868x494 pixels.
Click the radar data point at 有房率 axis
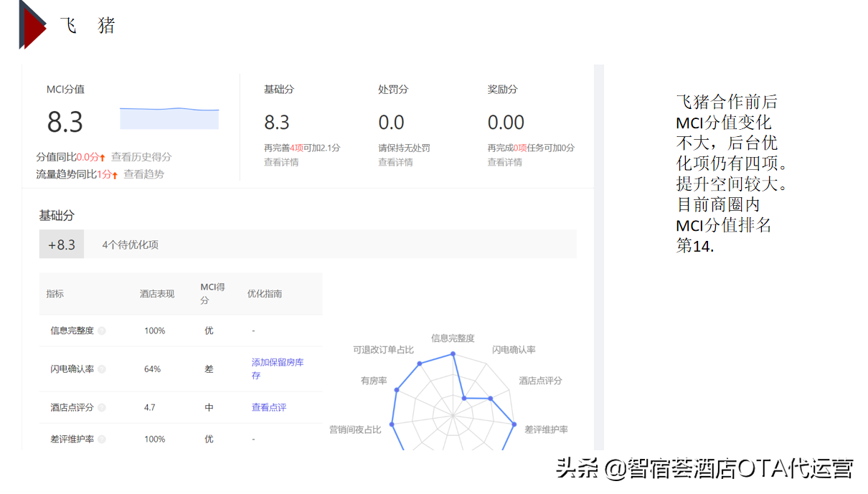click(397, 391)
